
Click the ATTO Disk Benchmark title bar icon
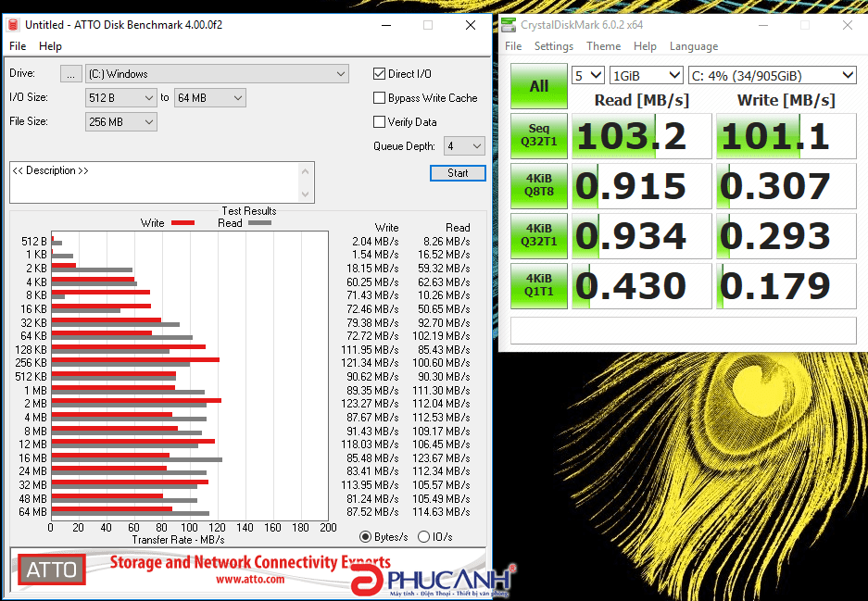coord(13,25)
